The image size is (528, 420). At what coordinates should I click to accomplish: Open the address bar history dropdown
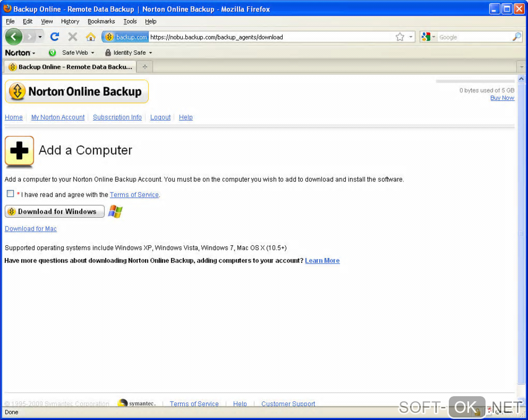411,37
